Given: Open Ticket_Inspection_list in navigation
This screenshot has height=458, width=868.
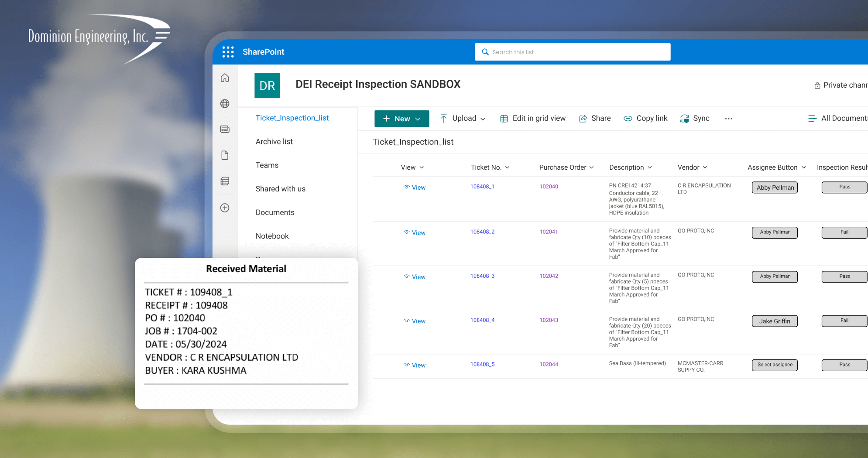Looking at the screenshot, I should tap(292, 118).
